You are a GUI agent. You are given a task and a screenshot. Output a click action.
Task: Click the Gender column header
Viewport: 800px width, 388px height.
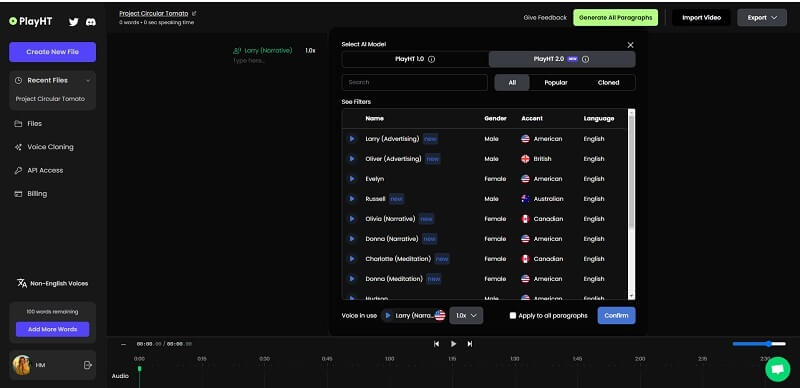495,118
